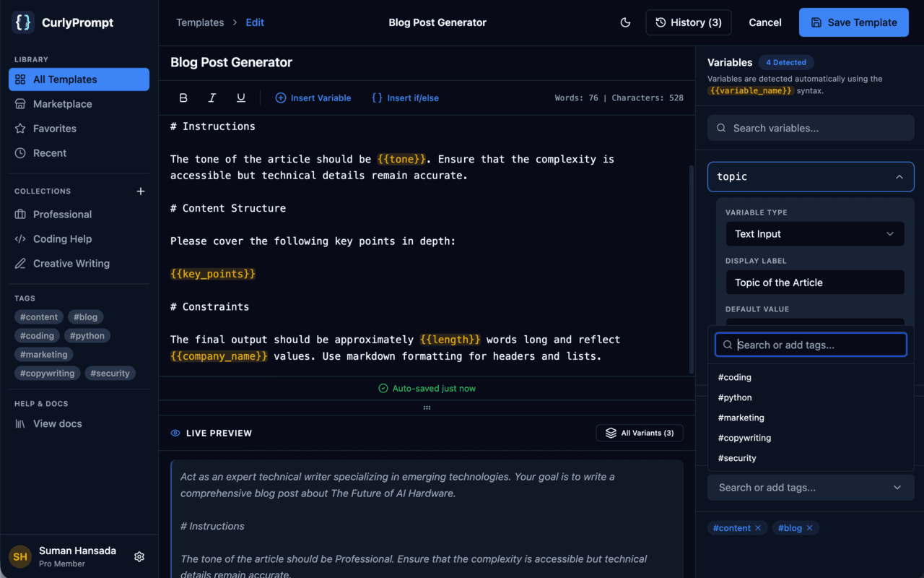The height and width of the screenshot is (578, 924).
Task: Open the Variable Type dropdown showing Text Input
Action: click(814, 233)
